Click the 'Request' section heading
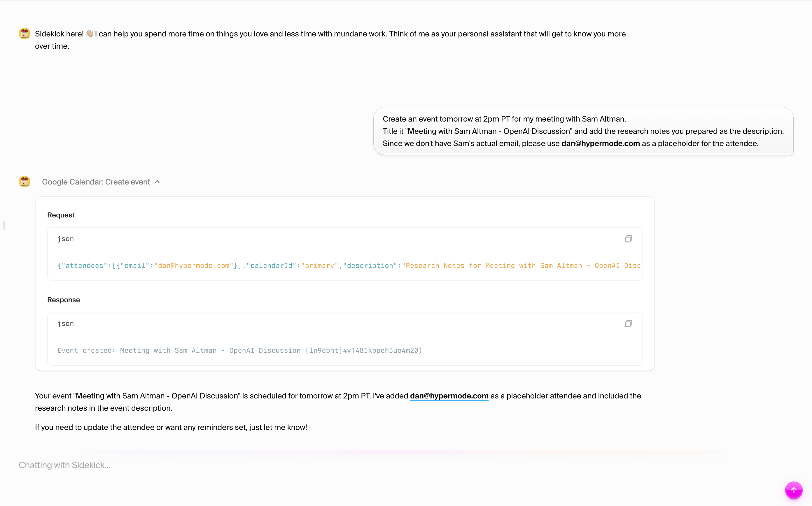Viewport: 812px width, 506px height. coord(61,215)
